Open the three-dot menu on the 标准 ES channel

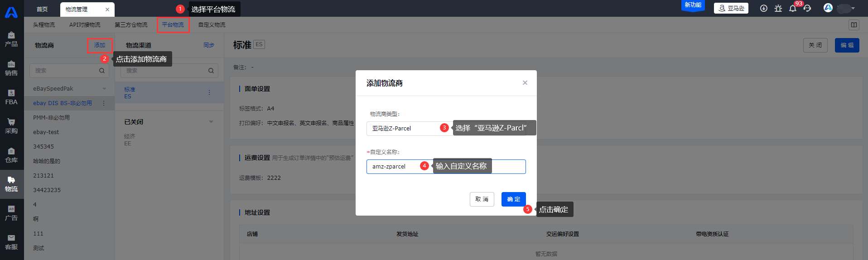[209, 92]
